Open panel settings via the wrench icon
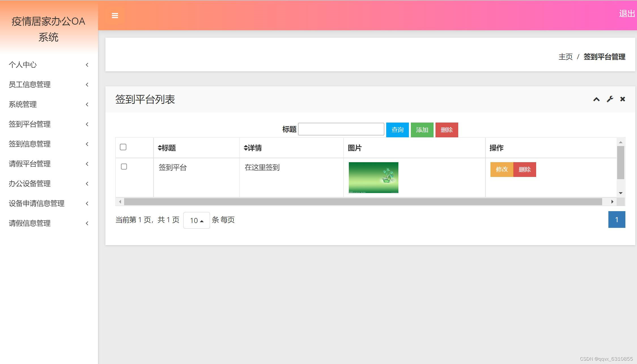The width and height of the screenshot is (637, 364). [x=610, y=99]
